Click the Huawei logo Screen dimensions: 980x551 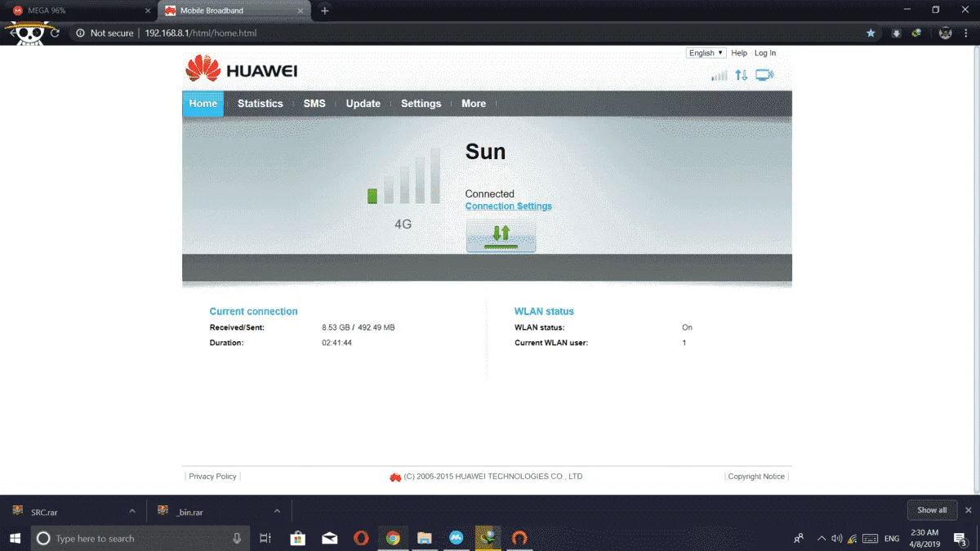pyautogui.click(x=241, y=69)
